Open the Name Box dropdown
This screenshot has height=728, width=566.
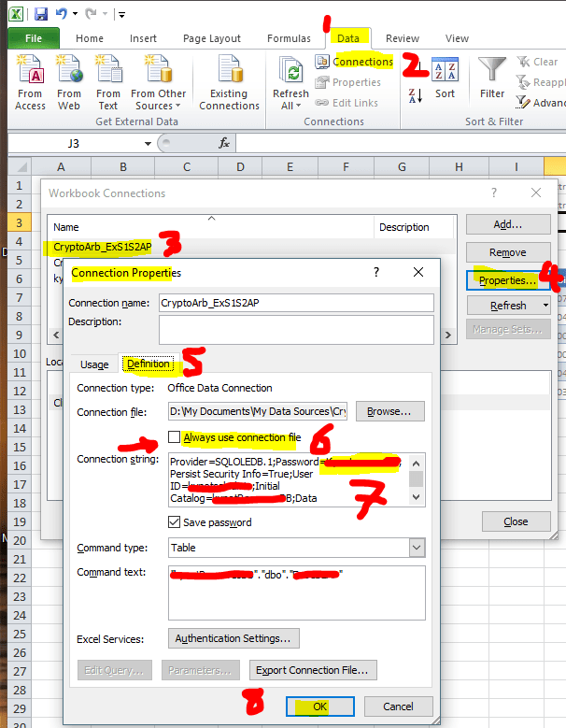point(148,144)
